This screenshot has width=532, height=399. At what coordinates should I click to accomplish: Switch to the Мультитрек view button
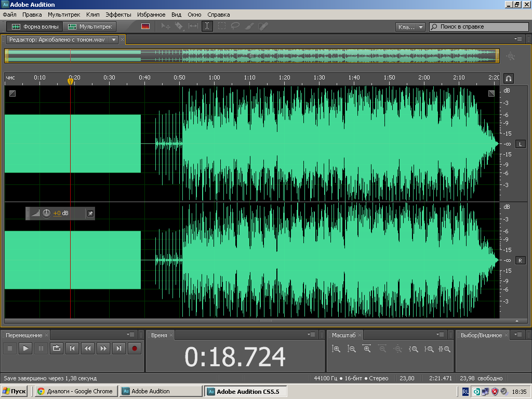tap(90, 26)
